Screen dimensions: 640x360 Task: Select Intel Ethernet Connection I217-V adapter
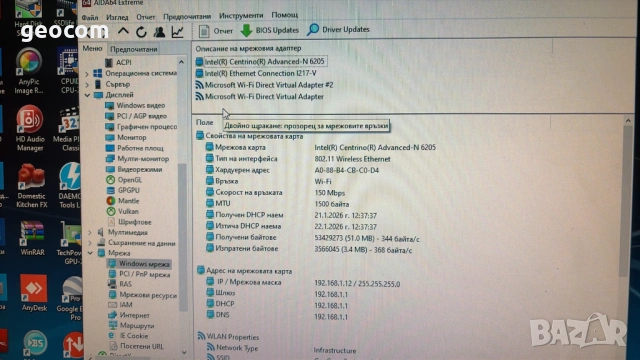pos(256,73)
